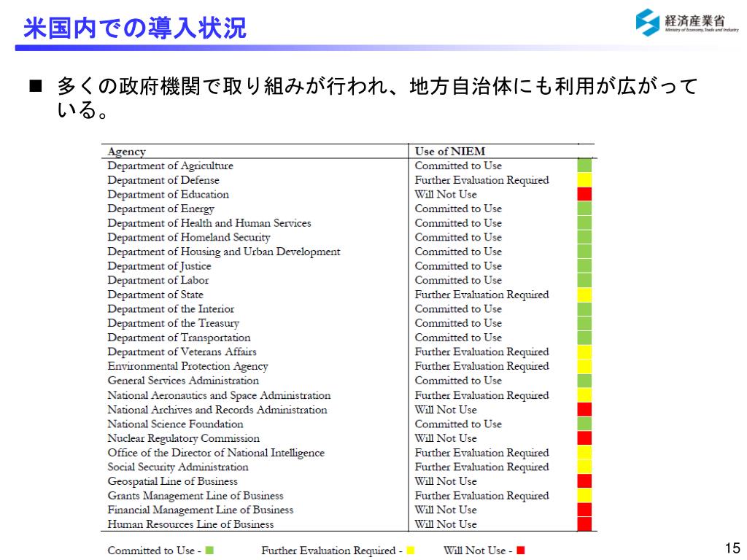Click Geospatial Line of Business text
This screenshot has width=747, height=560.
[x=172, y=481]
